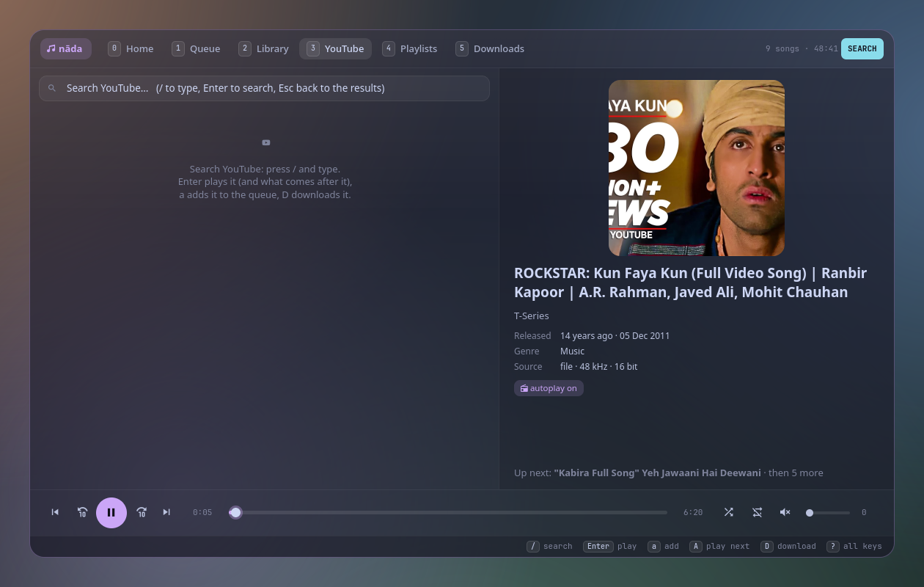Click the volume slider
The image size is (924, 587).
pos(828,512)
